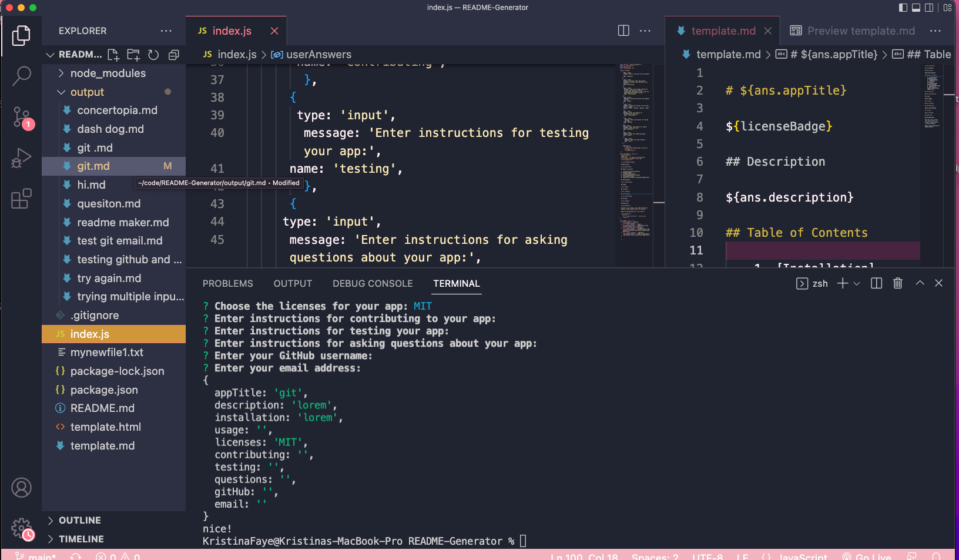959x560 pixels.
Task: Close the terminal panel
Action: (938, 283)
